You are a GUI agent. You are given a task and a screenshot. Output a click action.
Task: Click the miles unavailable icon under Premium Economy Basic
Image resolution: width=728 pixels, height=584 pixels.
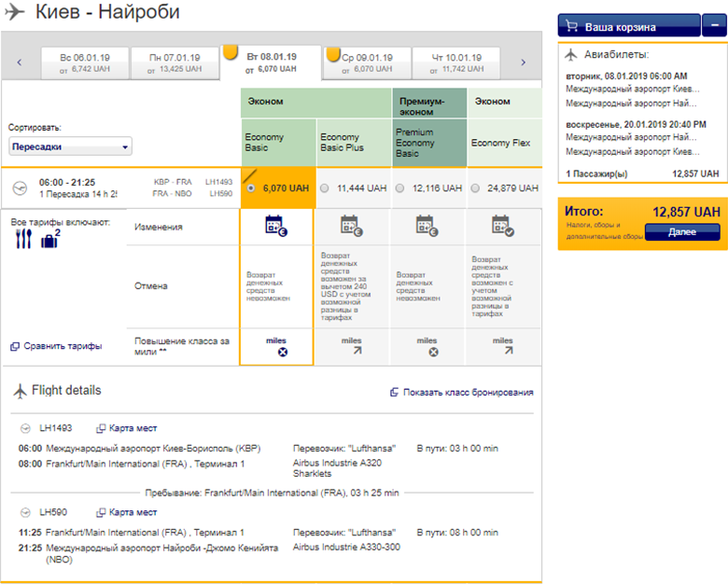(x=427, y=352)
